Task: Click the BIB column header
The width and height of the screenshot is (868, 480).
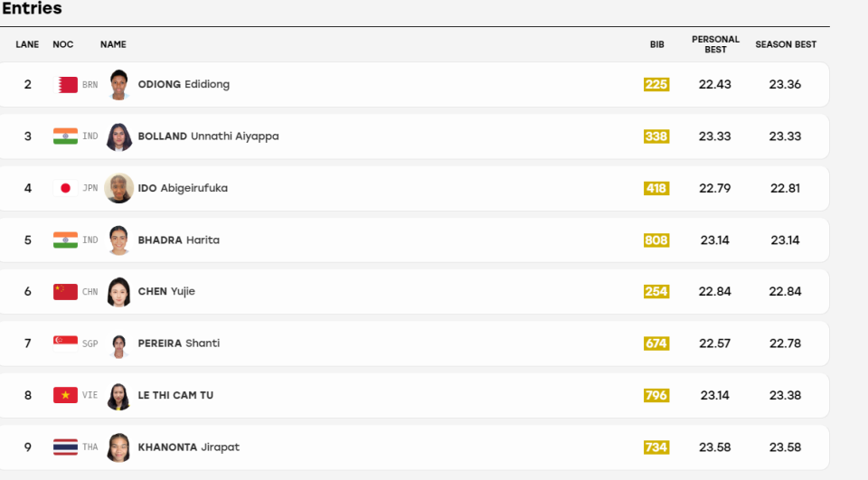Action: coord(657,44)
